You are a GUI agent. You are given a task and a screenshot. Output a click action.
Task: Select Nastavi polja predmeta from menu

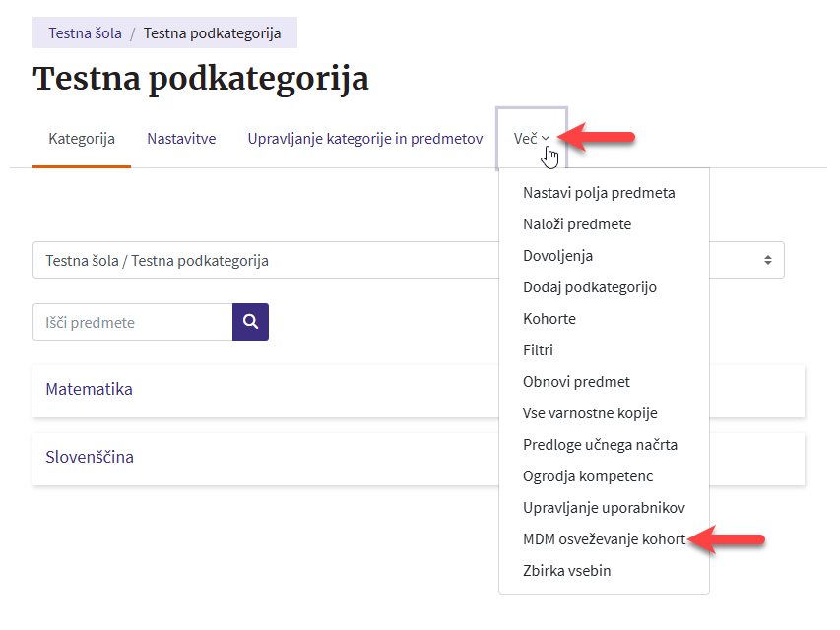(x=599, y=193)
